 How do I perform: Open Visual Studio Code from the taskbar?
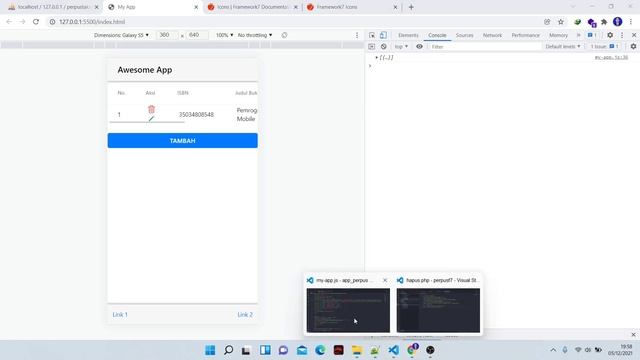pyautogui.click(x=393, y=350)
